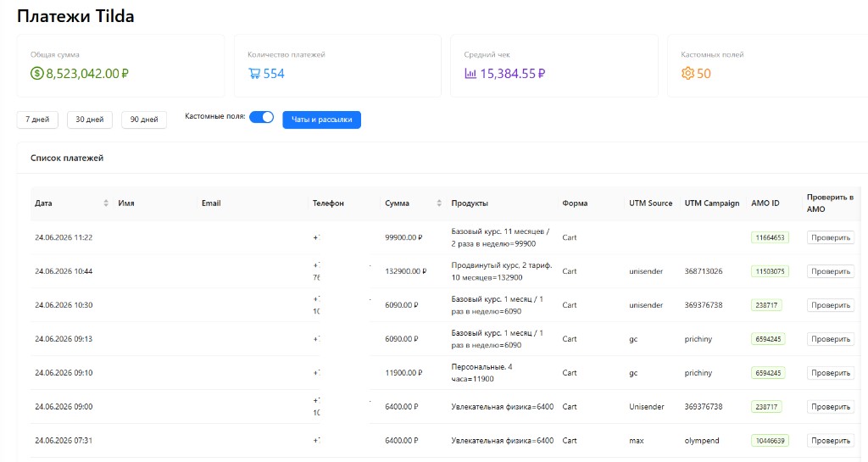Viewport: 868px width, 462px height.
Task: Click date 24.06.2026 09:10
Action: 64,373
